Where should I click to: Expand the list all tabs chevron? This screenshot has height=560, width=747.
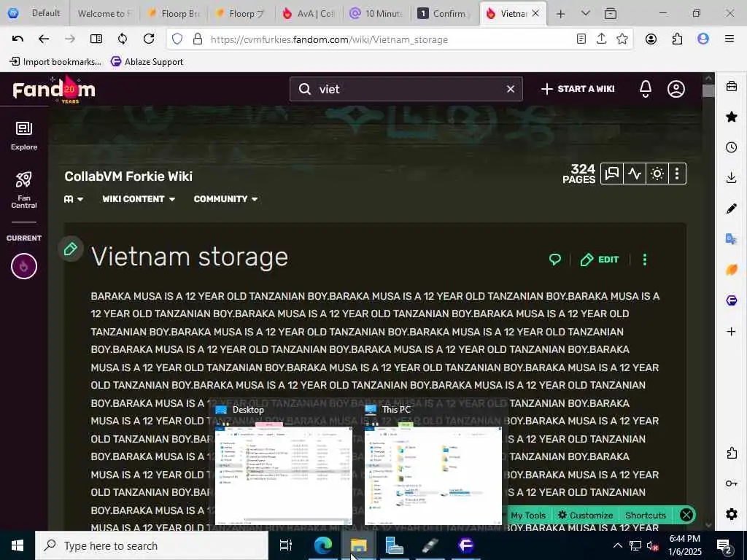click(586, 14)
